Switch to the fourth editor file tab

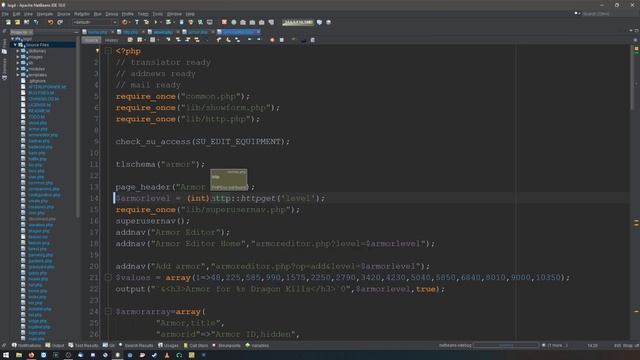click(x=198, y=32)
